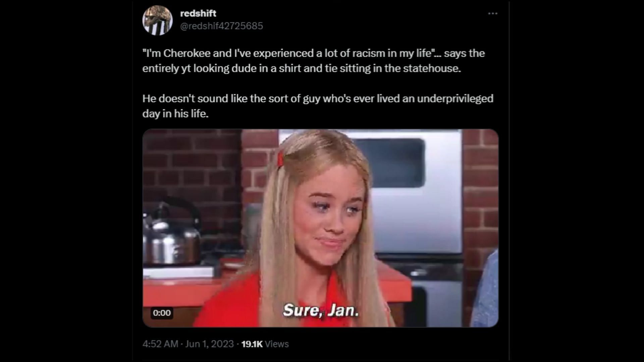
Task: Open the redshift display name link
Action: 198,13
